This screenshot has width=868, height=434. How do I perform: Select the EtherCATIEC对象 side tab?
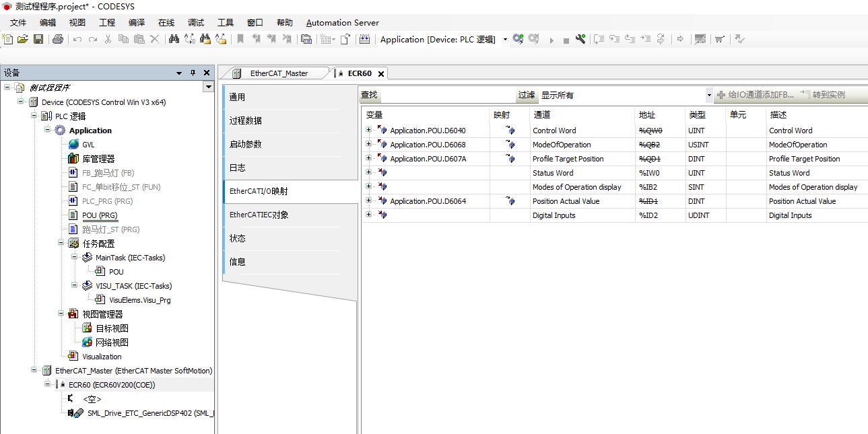[290, 215]
